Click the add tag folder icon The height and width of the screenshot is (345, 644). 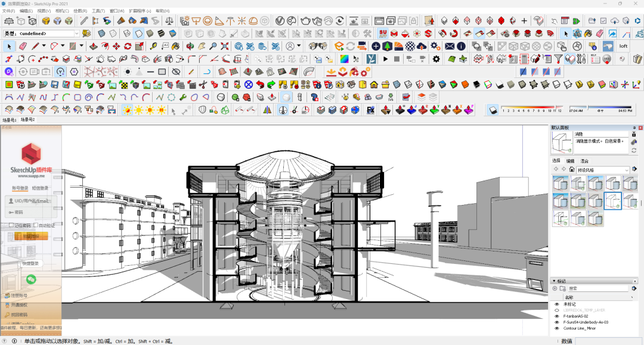click(x=563, y=288)
